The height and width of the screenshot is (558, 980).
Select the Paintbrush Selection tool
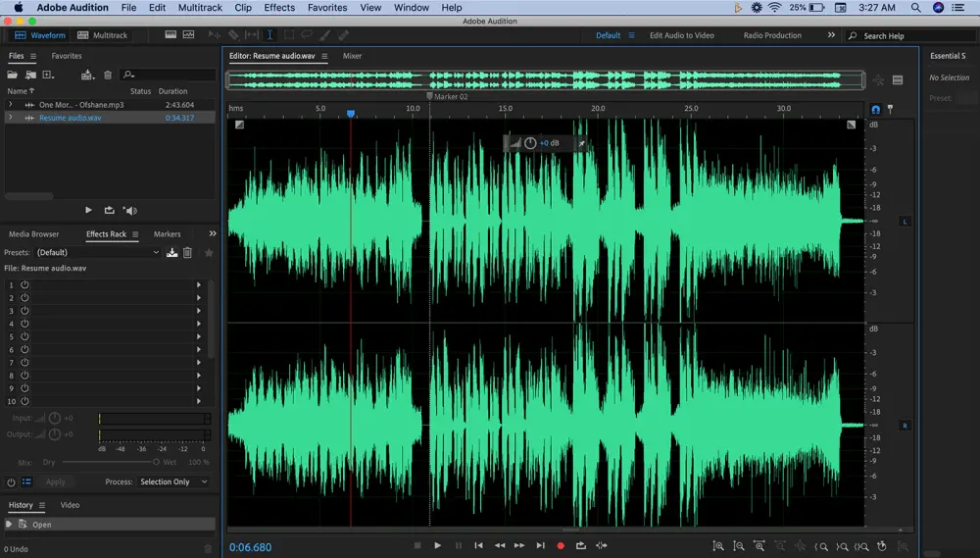325,35
